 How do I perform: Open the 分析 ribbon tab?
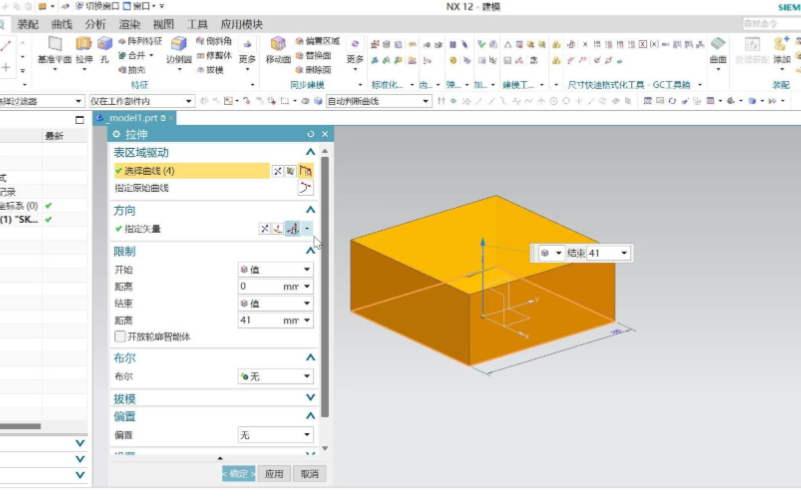96,25
